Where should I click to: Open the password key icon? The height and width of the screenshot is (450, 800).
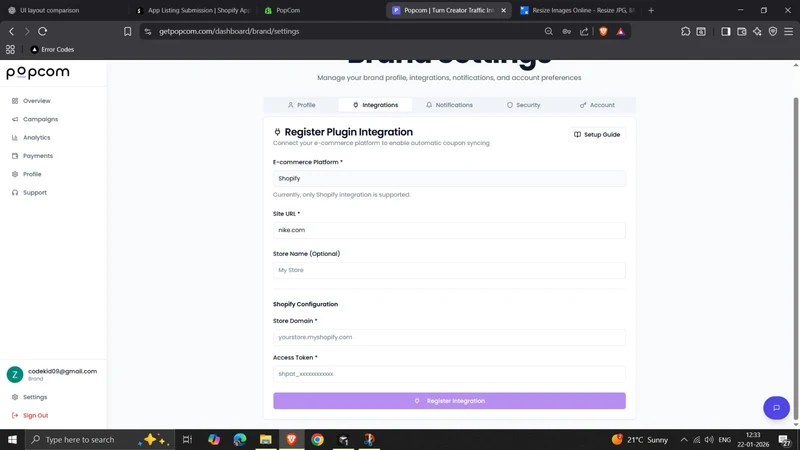pos(566,31)
